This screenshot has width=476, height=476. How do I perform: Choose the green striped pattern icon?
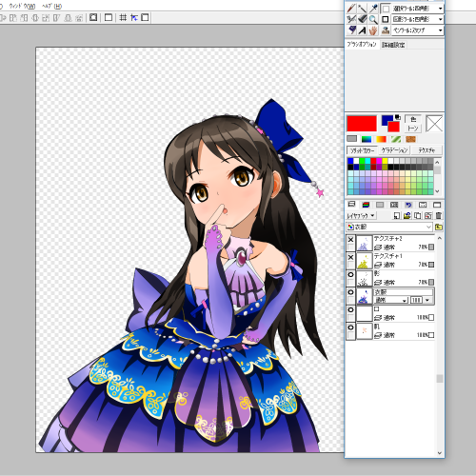(x=396, y=139)
